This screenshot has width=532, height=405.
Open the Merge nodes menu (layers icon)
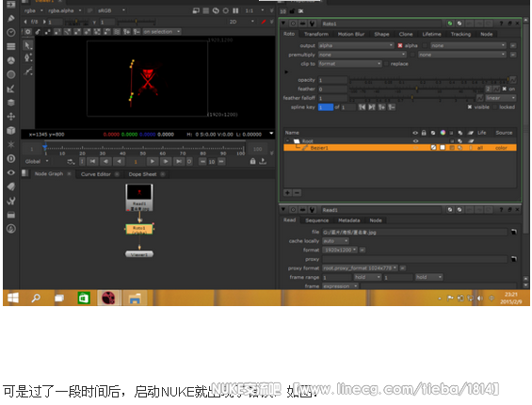click(11, 103)
